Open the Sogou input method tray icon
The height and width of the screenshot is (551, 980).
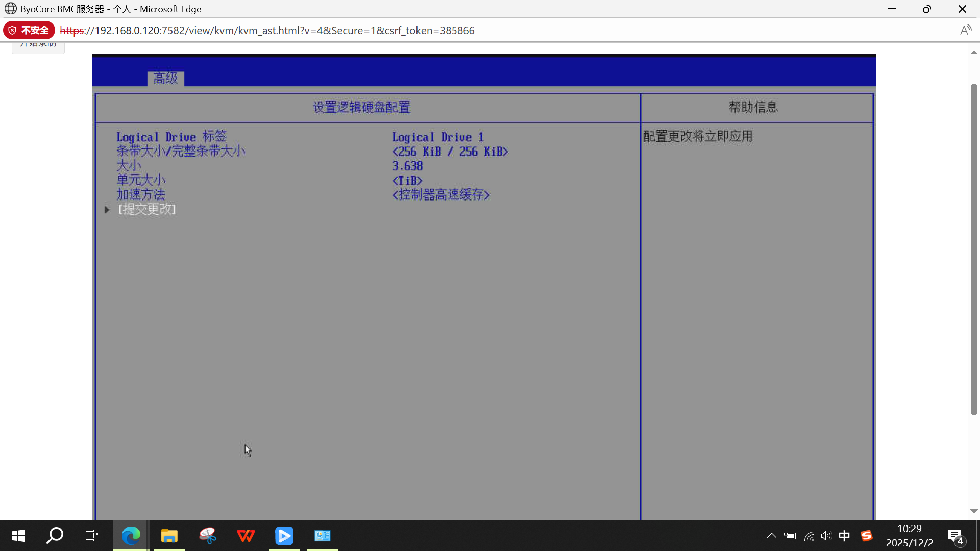point(866,536)
